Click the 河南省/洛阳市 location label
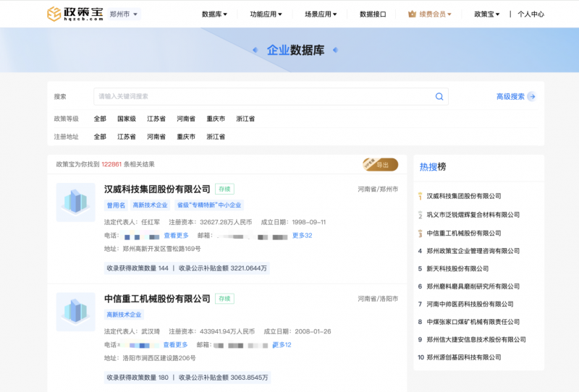Screen dimensions: 579x392 coord(378,299)
